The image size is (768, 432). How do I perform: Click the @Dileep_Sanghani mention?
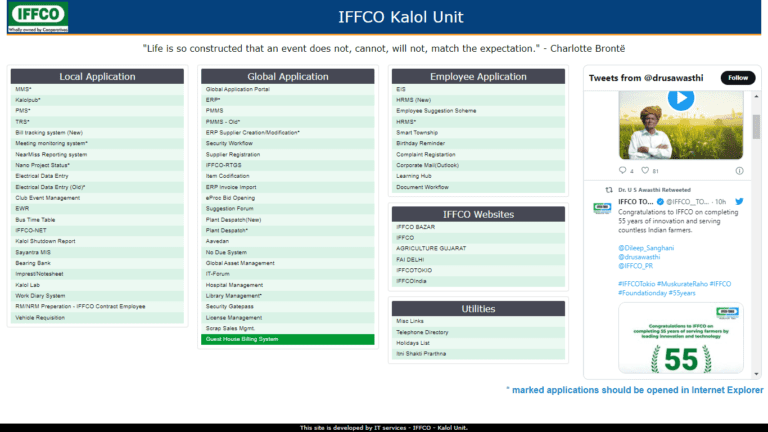[646, 248]
